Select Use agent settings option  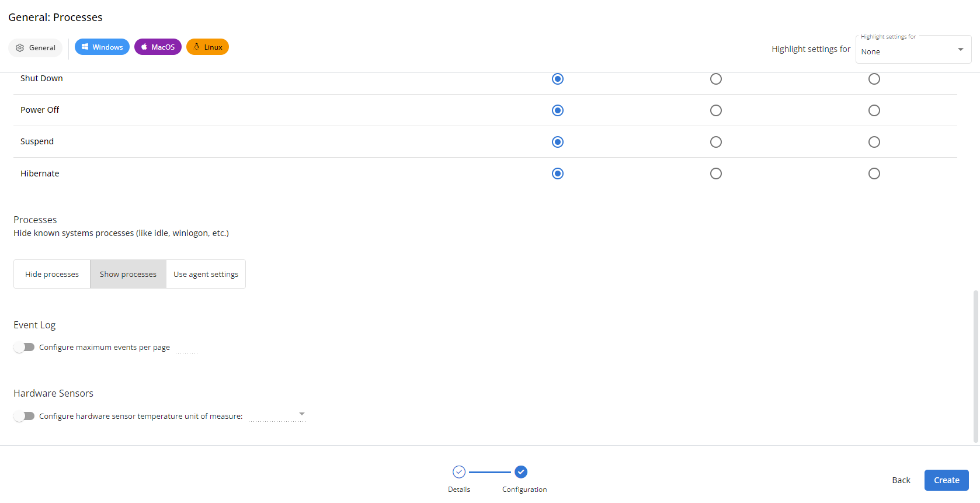coord(206,273)
